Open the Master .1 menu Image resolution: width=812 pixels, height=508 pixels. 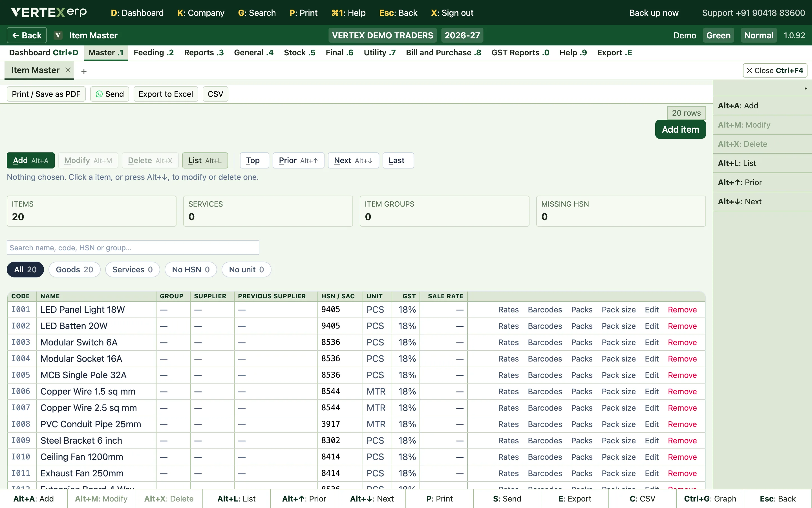106,53
